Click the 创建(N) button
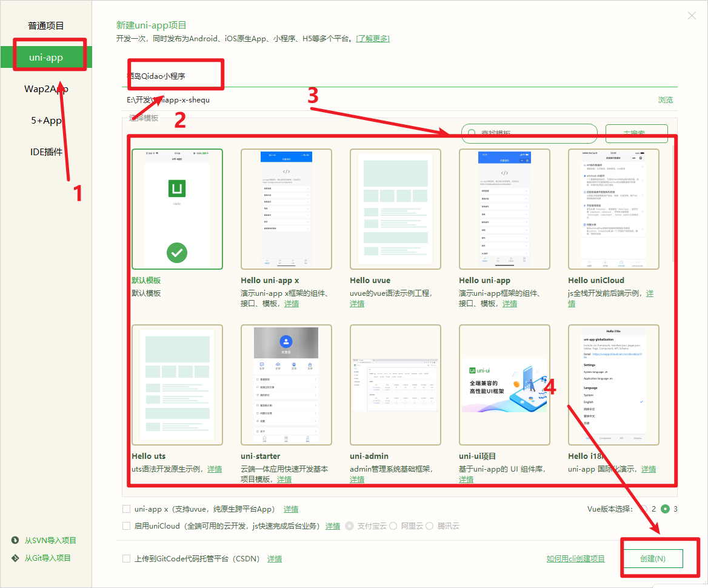 point(653,559)
